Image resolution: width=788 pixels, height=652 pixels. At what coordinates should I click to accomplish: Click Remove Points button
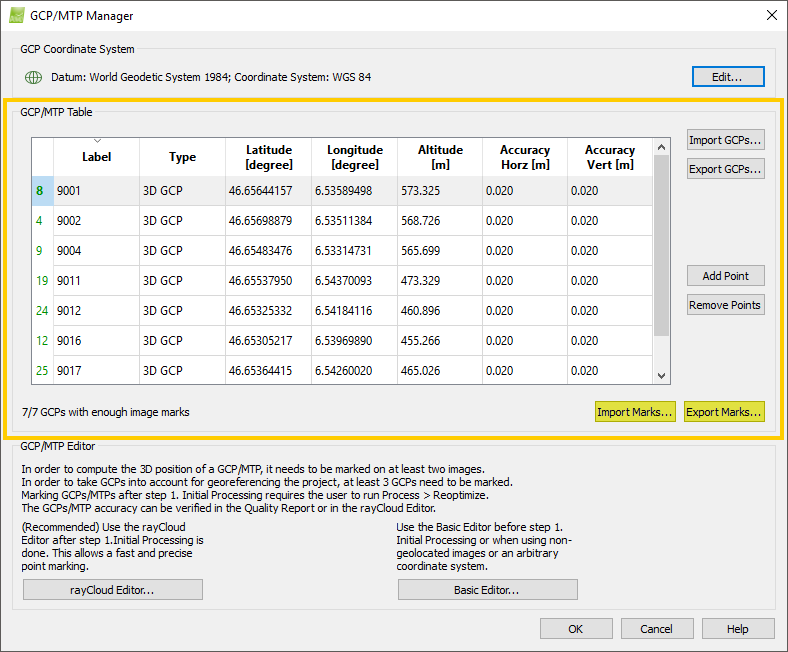(725, 305)
